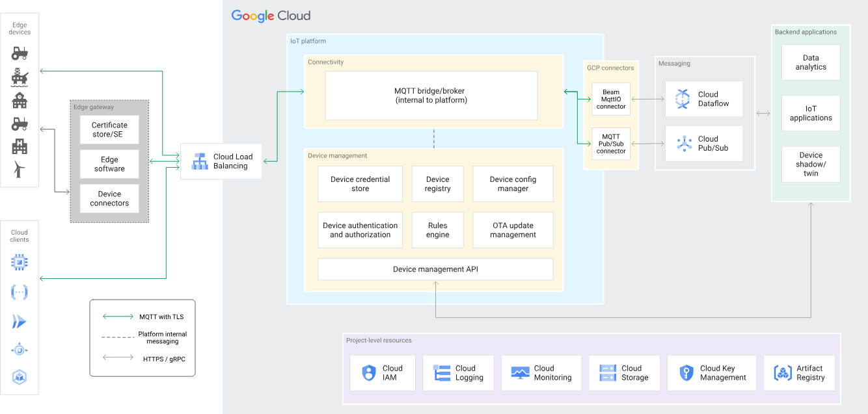Viewport: 868px width, 414px height.
Task: Click the Device management API bar
Action: [x=435, y=269]
